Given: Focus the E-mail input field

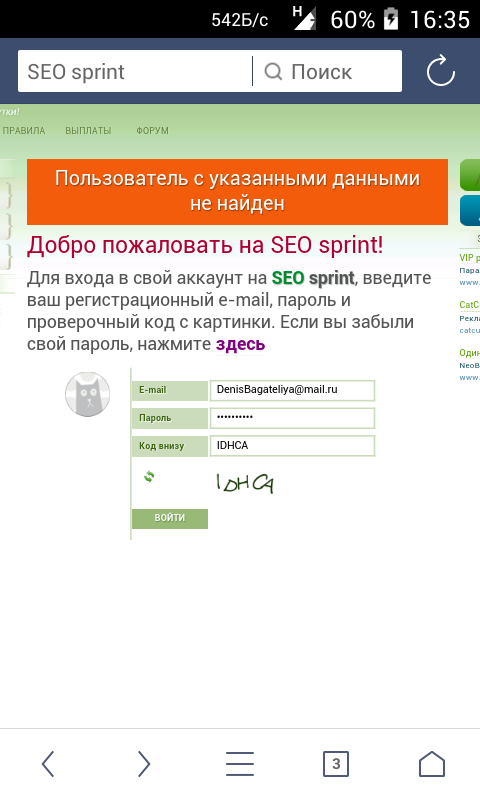Looking at the screenshot, I should (292, 390).
